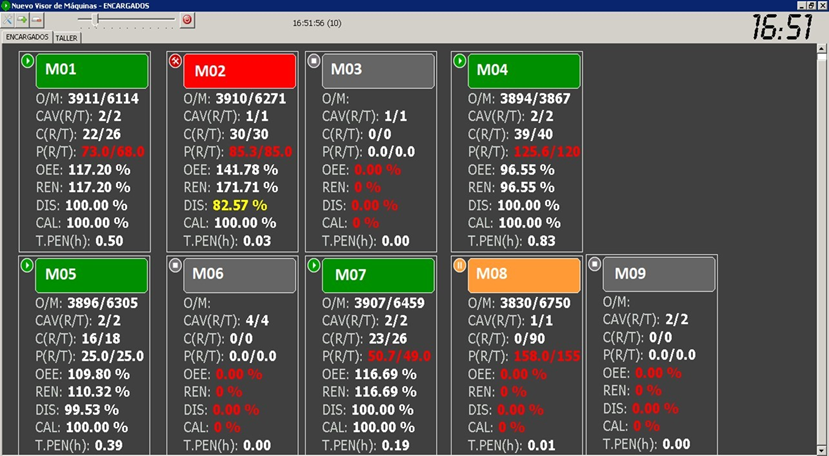Click the toolbar slider handle

tap(96, 20)
